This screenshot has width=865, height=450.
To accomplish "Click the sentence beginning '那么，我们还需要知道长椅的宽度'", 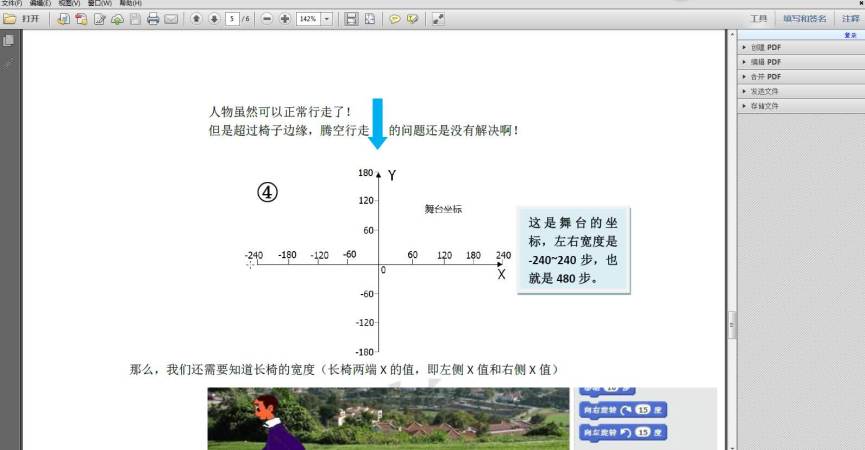I will tap(344, 369).
